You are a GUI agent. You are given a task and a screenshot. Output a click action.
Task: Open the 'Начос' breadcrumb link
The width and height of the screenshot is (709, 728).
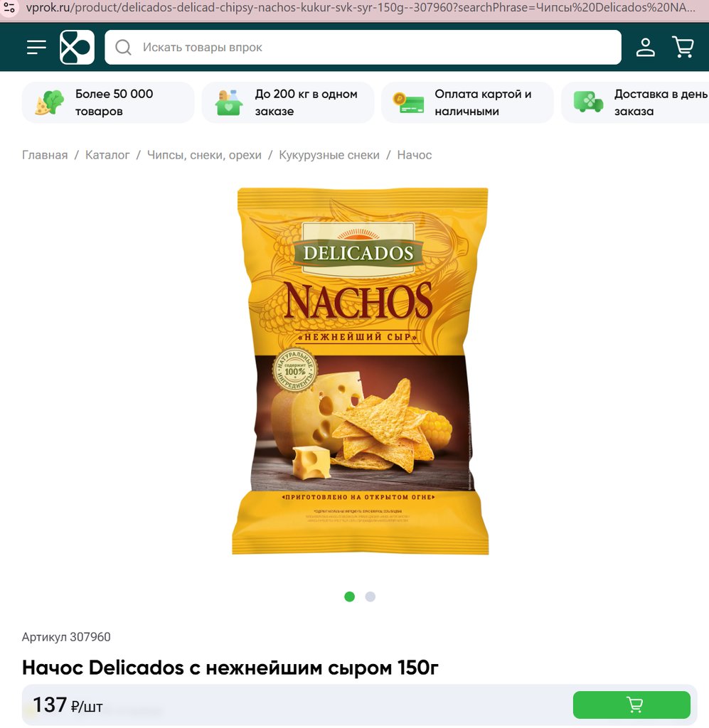click(x=414, y=155)
